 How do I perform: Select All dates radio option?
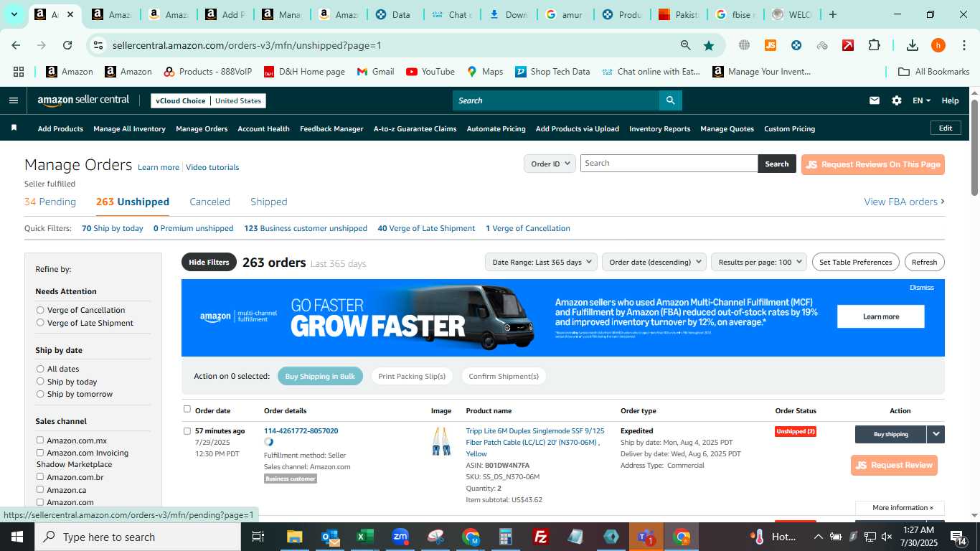(x=40, y=369)
